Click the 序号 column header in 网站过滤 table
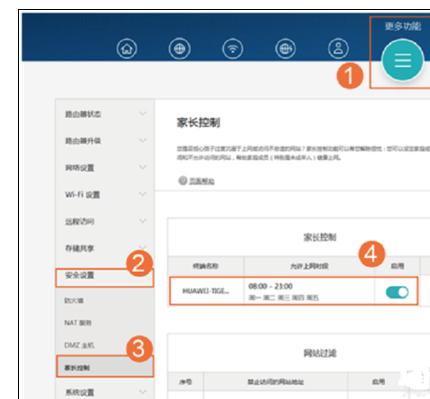Image resolution: width=430 pixels, height=399 pixels. click(x=185, y=381)
